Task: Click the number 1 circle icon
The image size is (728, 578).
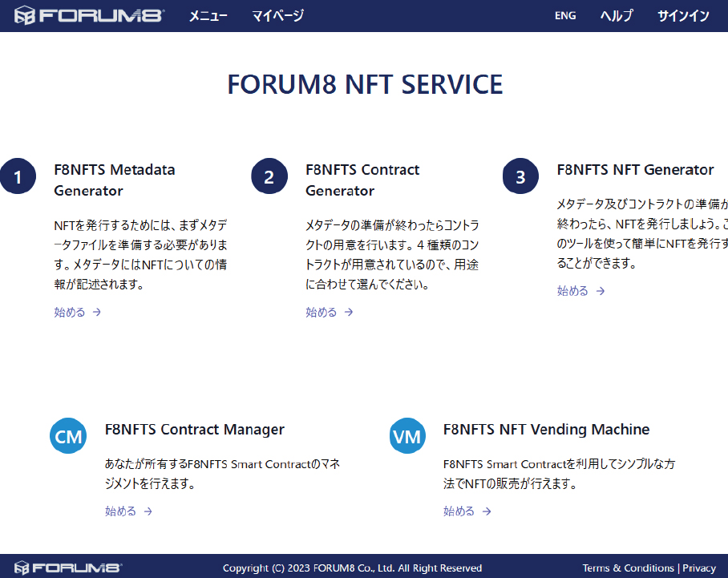Action: tap(18, 176)
